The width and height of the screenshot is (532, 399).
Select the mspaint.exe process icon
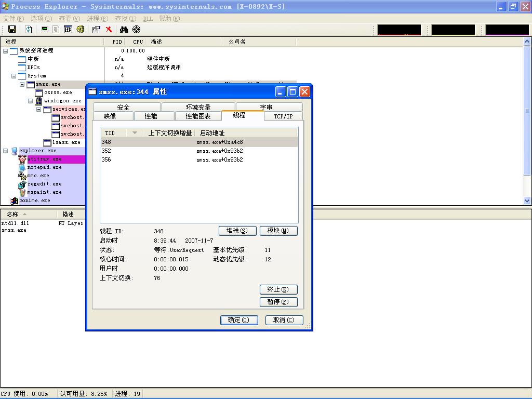[22, 192]
